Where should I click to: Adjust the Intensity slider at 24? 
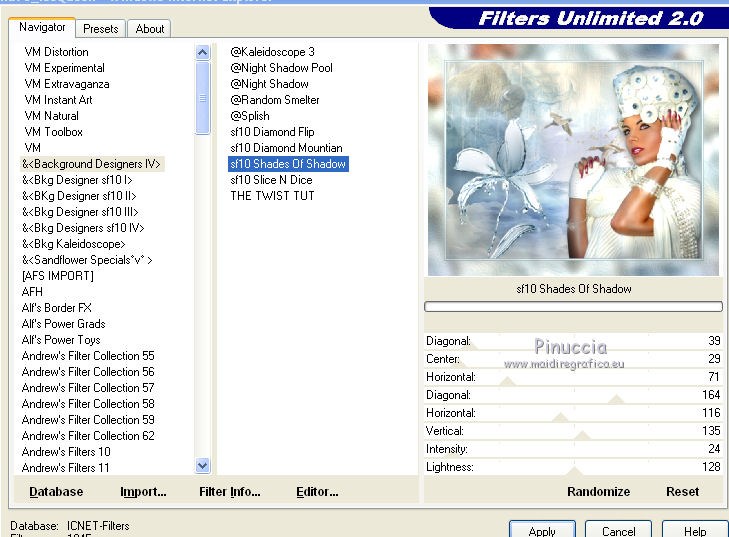coord(573,449)
